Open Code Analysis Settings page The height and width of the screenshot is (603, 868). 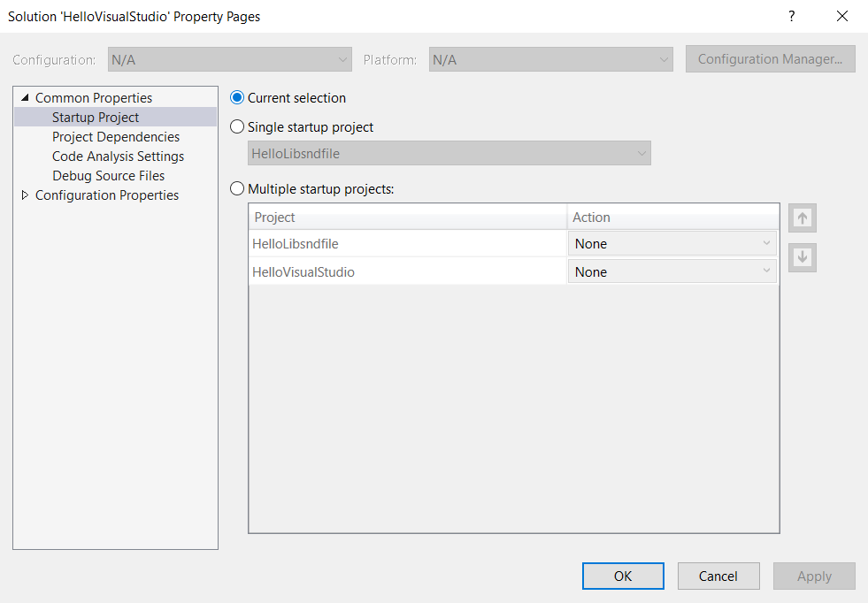tap(118, 156)
